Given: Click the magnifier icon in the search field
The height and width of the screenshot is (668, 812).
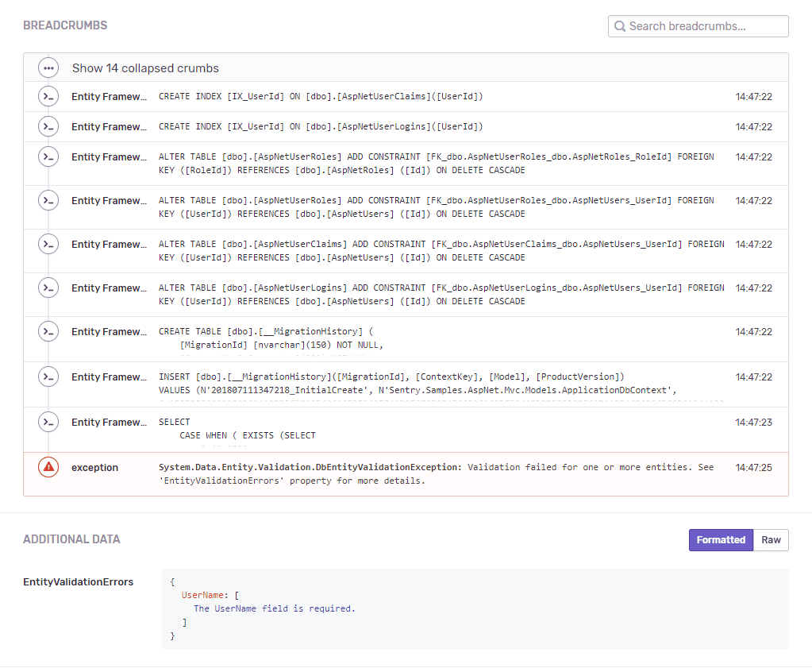Looking at the screenshot, I should pyautogui.click(x=620, y=26).
